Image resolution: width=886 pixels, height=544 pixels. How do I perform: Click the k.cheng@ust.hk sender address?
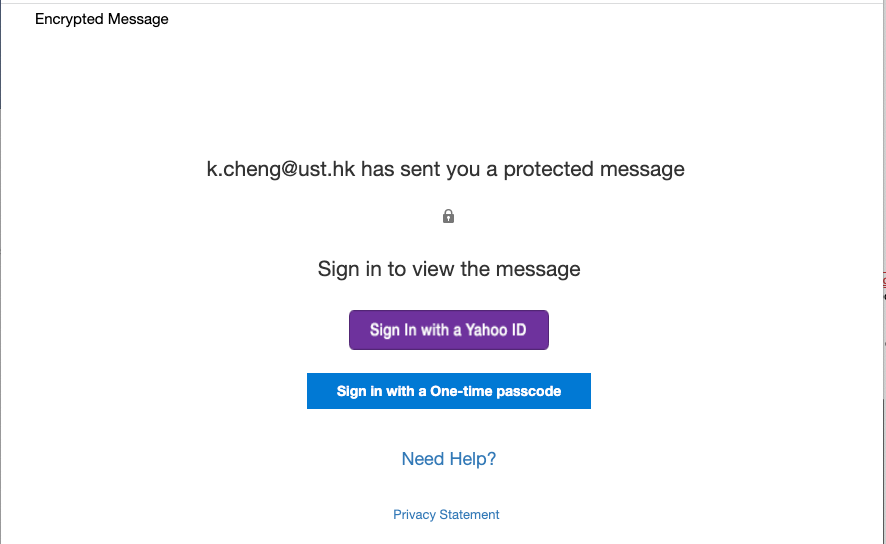point(280,169)
